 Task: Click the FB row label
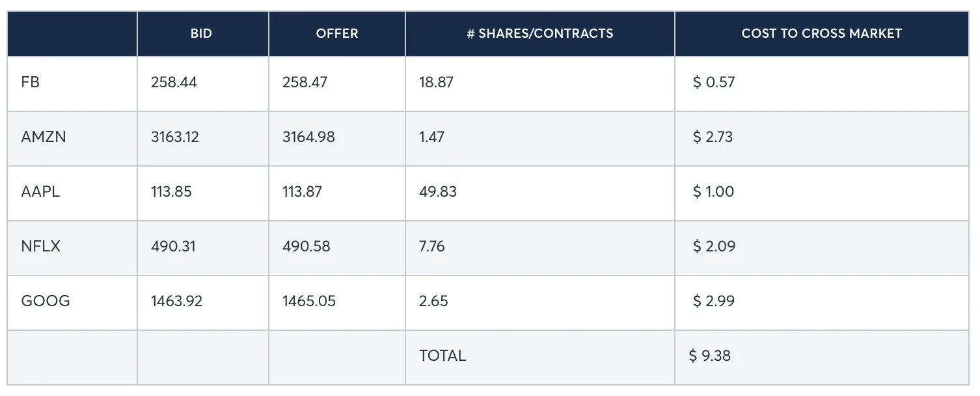31,82
